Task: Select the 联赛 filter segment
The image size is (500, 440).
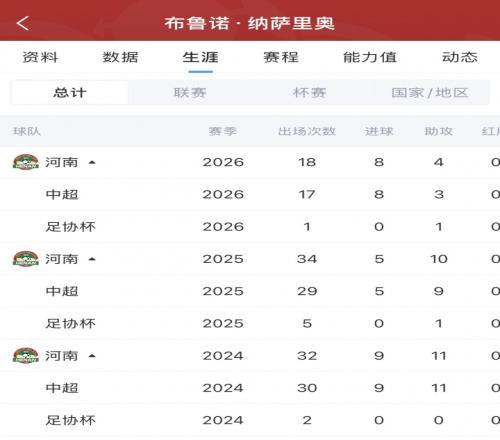Action: pyautogui.click(x=190, y=93)
